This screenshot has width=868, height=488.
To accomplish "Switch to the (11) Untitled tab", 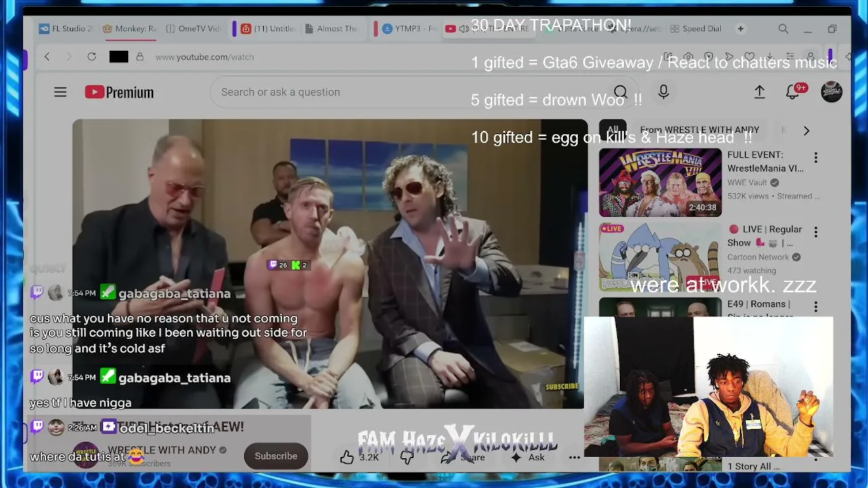I will [269, 29].
